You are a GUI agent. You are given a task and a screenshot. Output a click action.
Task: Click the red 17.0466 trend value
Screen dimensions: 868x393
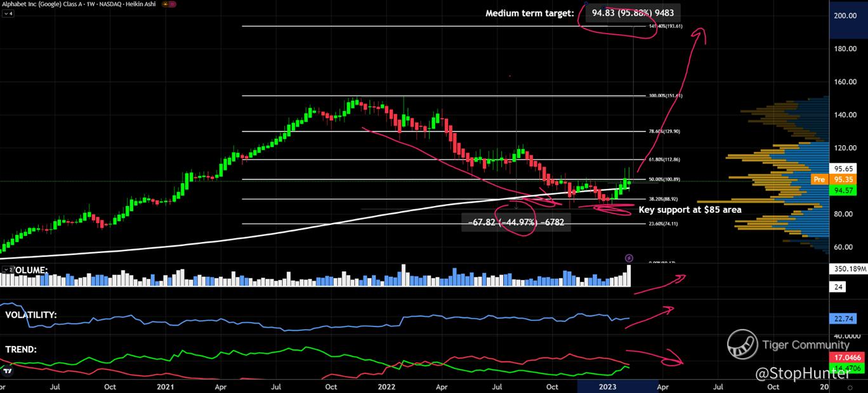[846, 358]
